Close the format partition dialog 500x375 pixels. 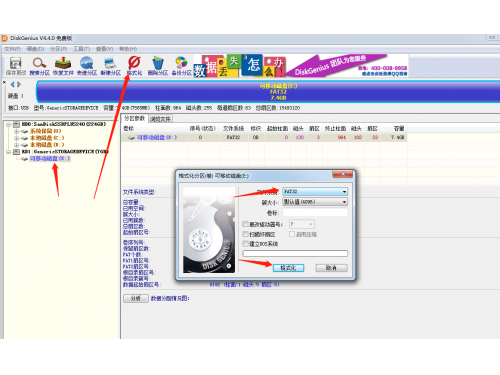coord(343,174)
